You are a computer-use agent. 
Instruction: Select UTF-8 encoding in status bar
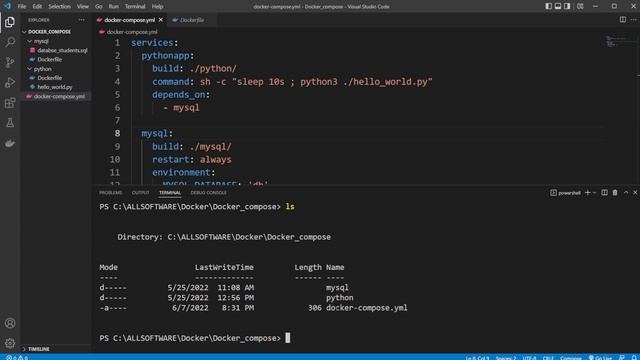tap(529, 358)
